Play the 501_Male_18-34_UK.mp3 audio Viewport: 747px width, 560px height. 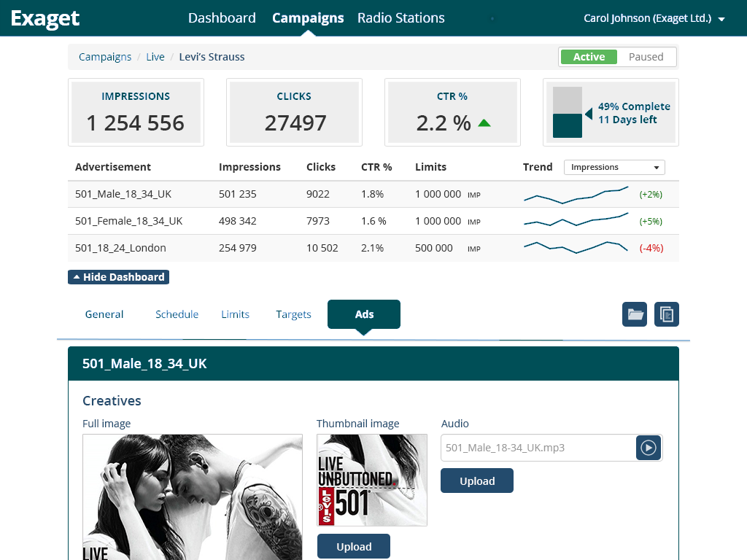point(648,448)
